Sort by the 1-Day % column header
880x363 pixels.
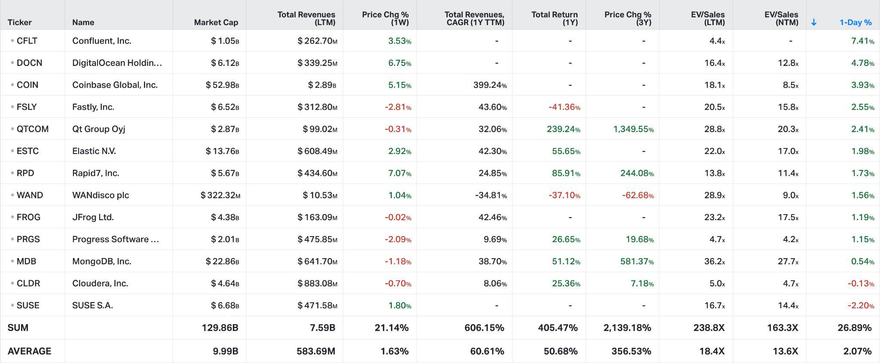856,22
